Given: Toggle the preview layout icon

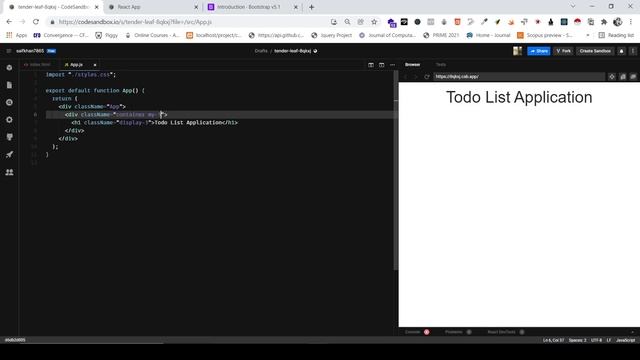Looking at the screenshot, I should tap(381, 65).
